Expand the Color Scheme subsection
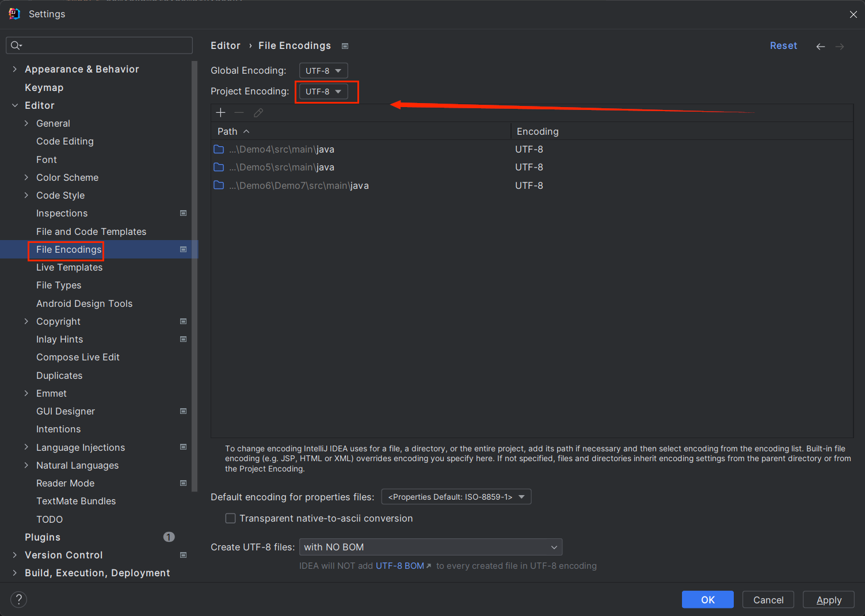 tap(26, 177)
